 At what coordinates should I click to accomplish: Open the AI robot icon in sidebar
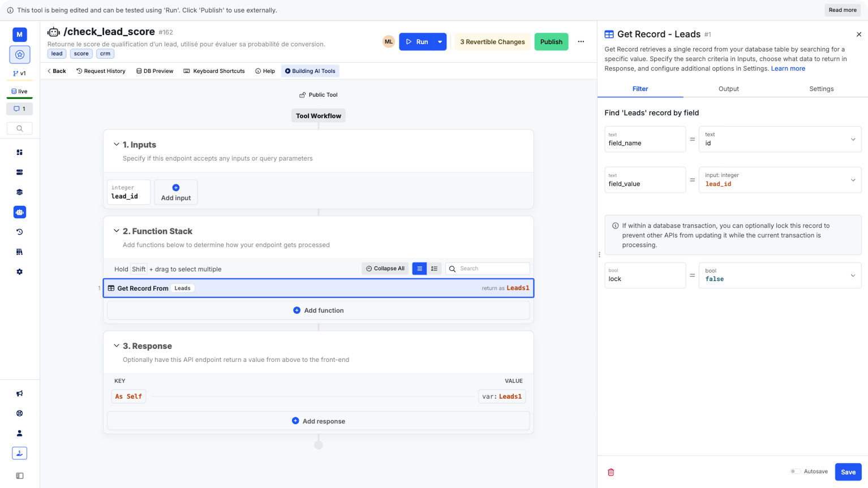20,212
